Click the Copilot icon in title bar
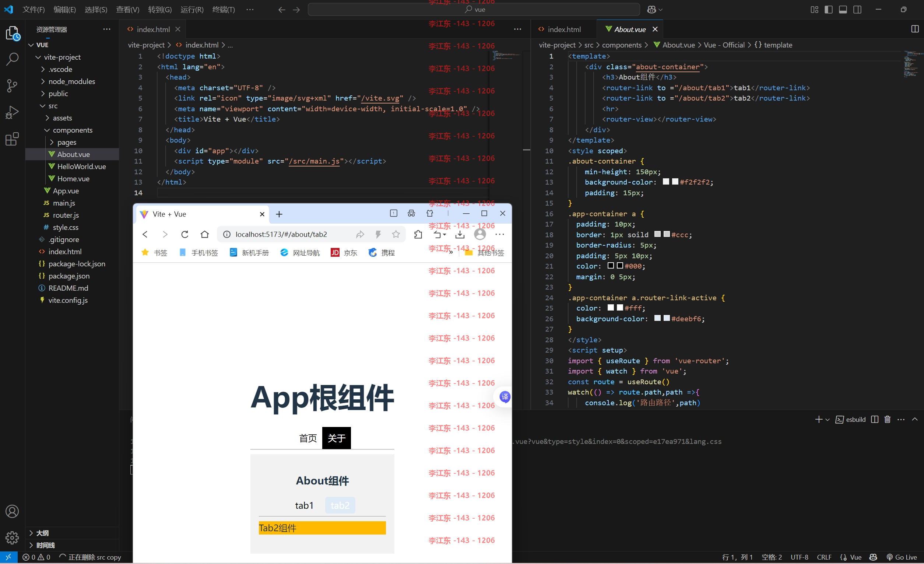 point(651,10)
